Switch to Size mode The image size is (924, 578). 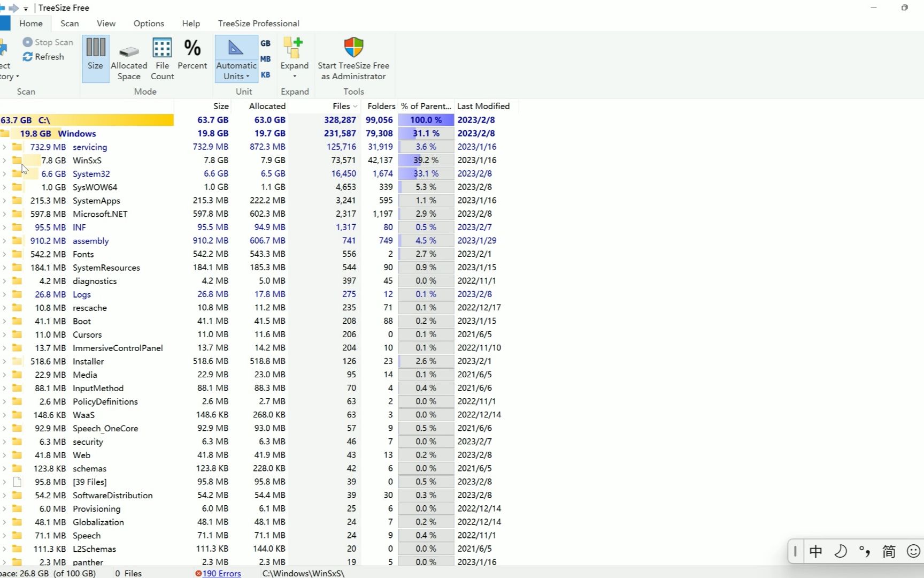tap(96, 59)
